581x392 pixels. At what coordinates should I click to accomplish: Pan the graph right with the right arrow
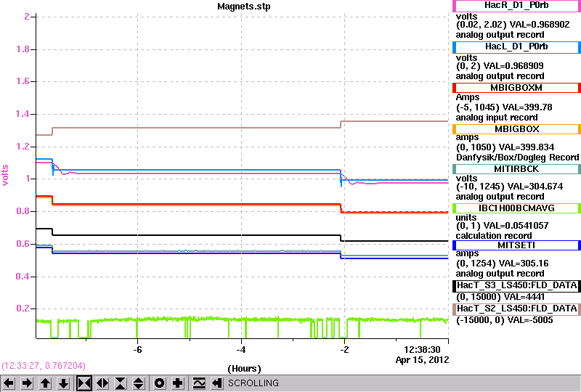[x=27, y=383]
